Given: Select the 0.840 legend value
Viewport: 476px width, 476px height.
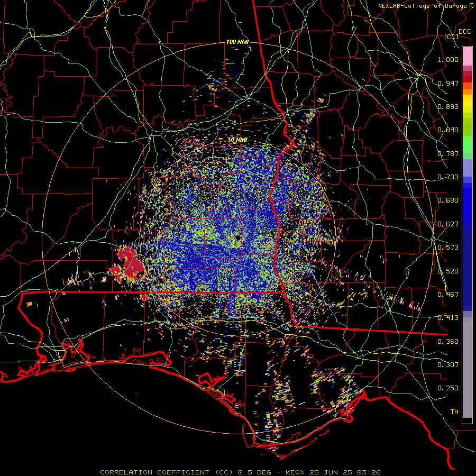Looking at the screenshot, I should [x=448, y=130].
